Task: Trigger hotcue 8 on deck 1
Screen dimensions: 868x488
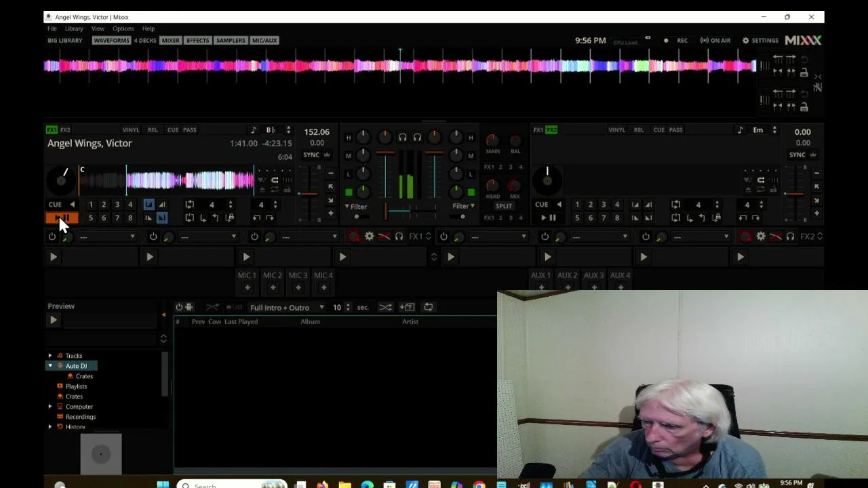Action: 130,218
